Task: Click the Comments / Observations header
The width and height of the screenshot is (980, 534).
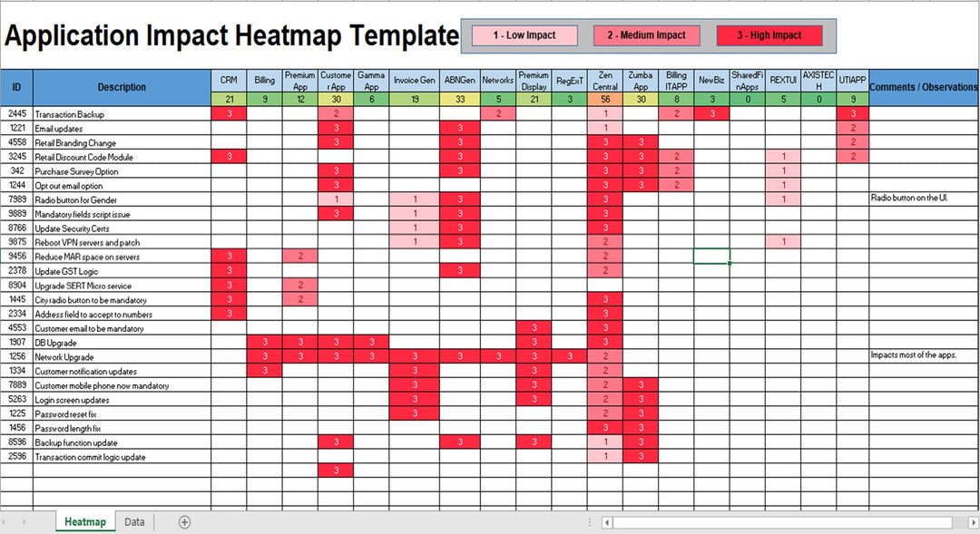Action: tap(923, 87)
